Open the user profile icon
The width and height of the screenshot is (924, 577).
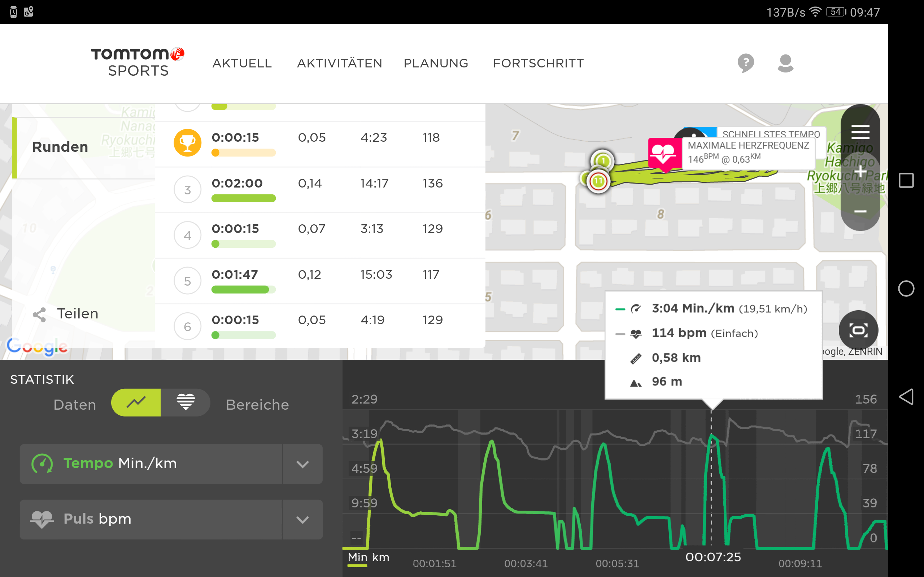pyautogui.click(x=785, y=63)
